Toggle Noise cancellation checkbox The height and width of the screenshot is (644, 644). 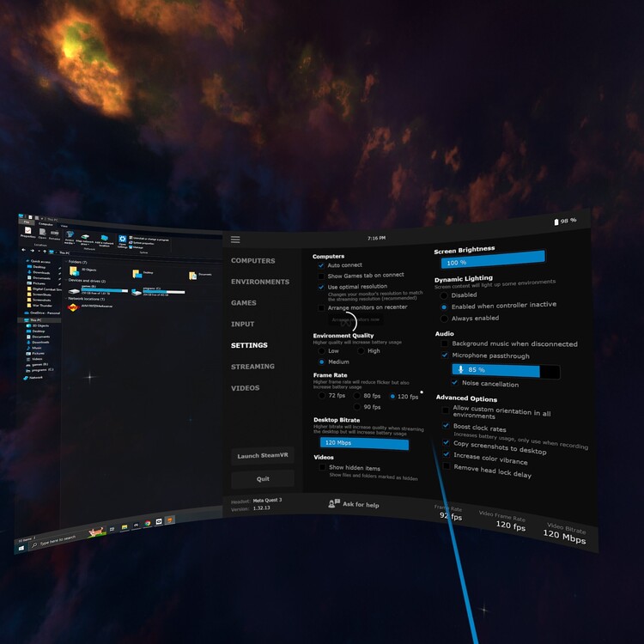(x=454, y=382)
